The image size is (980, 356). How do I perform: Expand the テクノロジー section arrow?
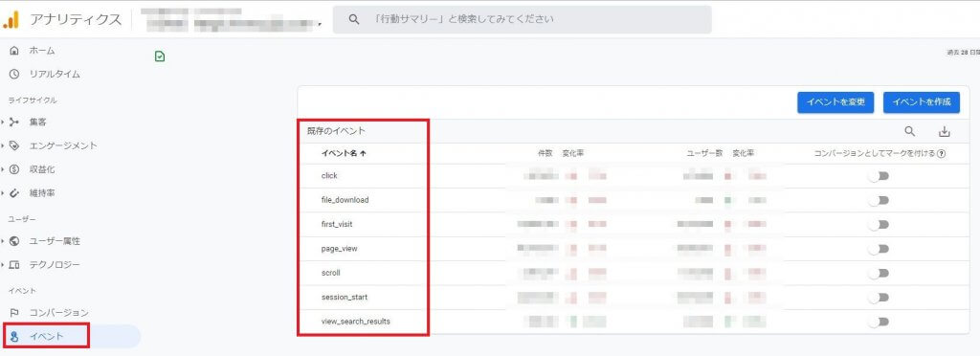point(3,265)
